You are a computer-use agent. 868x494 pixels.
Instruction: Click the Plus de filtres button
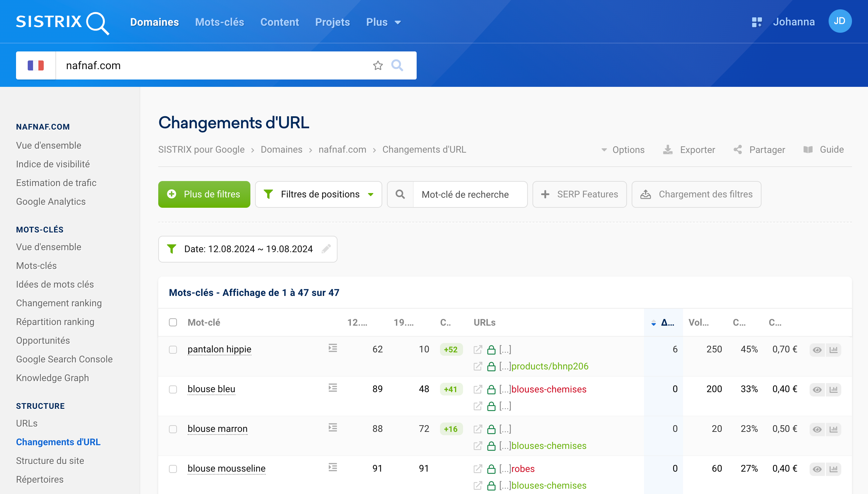(204, 194)
